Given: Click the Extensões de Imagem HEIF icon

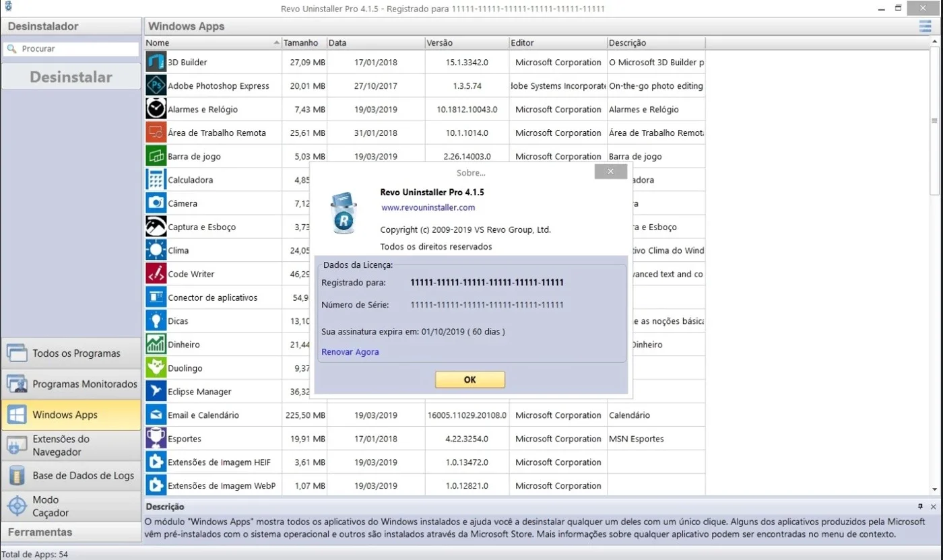Looking at the screenshot, I should [x=156, y=462].
